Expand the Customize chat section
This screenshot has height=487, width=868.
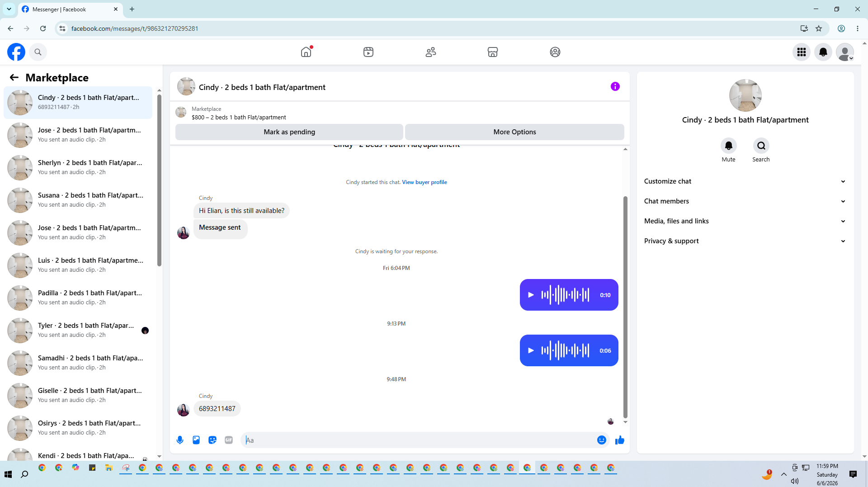[x=745, y=181]
